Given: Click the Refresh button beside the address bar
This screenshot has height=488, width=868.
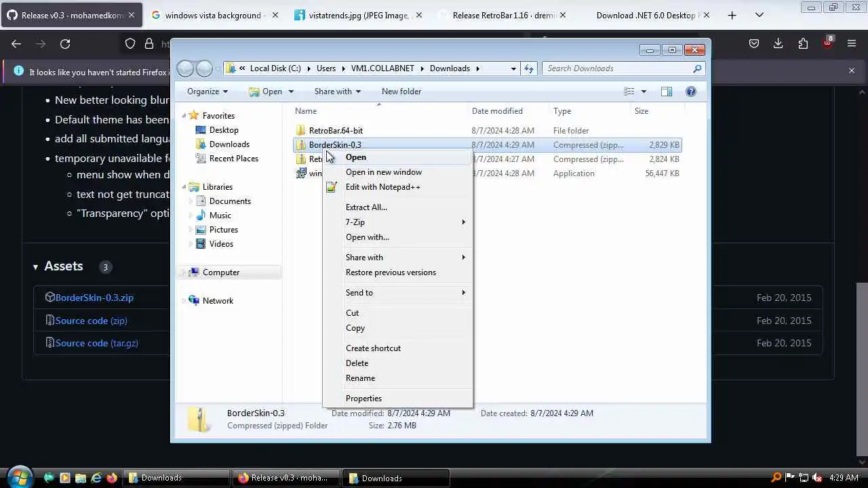Looking at the screenshot, I should coord(529,68).
